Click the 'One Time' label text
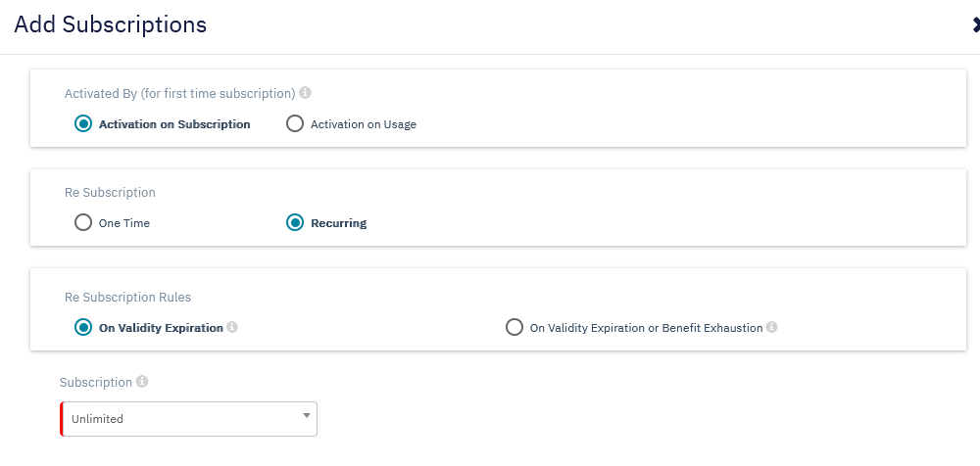 click(x=124, y=224)
